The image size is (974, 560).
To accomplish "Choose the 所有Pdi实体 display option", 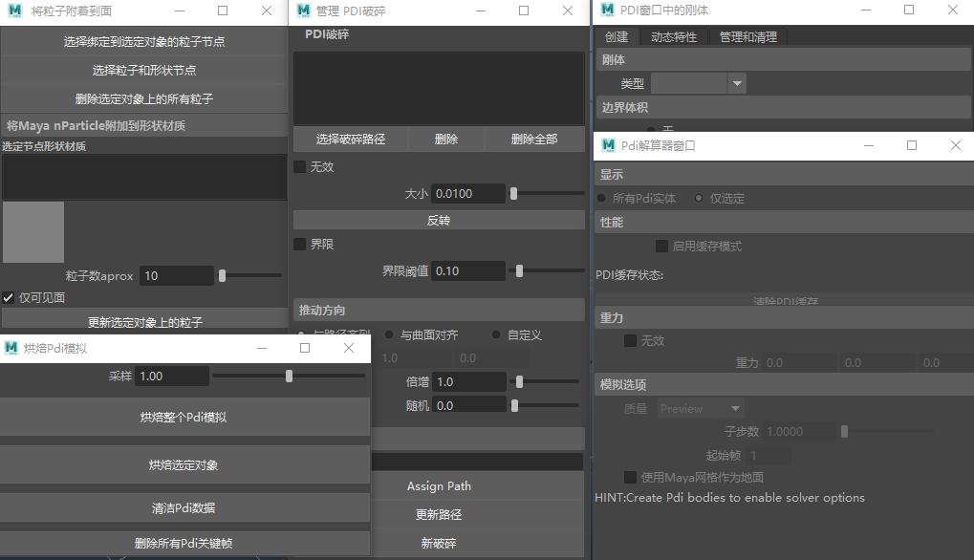I will (x=601, y=198).
